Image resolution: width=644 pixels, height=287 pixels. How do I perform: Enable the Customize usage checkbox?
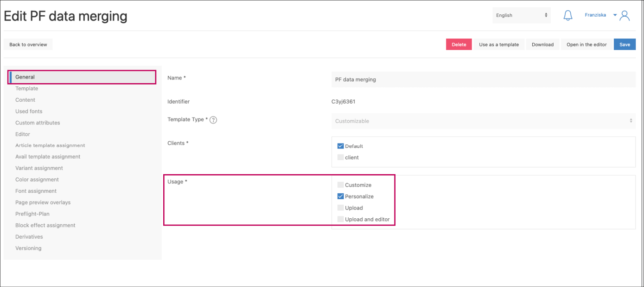(340, 185)
